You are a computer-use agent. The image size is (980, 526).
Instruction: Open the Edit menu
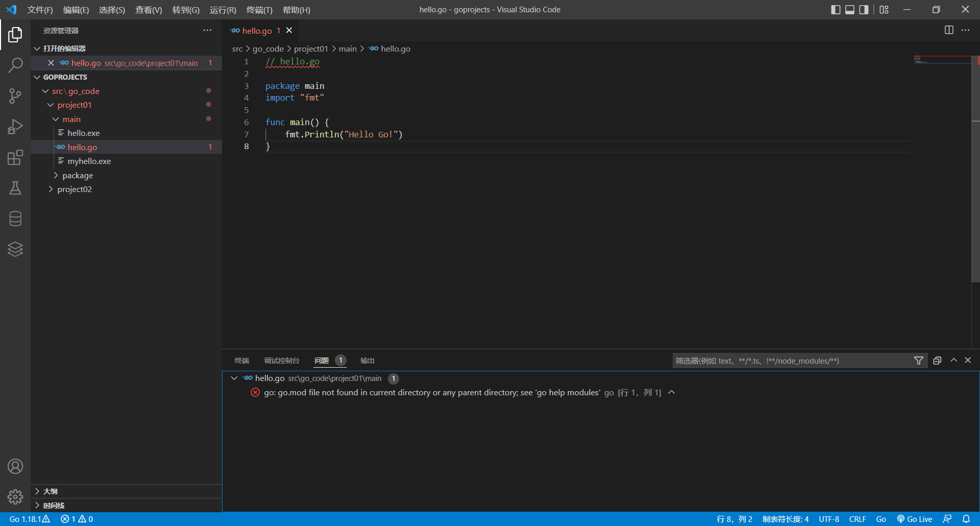(76, 10)
